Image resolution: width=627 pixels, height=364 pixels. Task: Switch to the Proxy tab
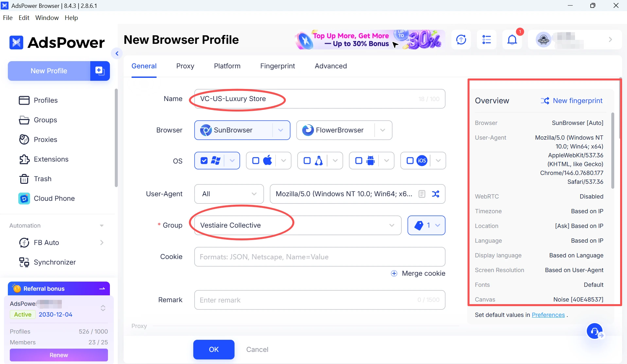pos(185,66)
